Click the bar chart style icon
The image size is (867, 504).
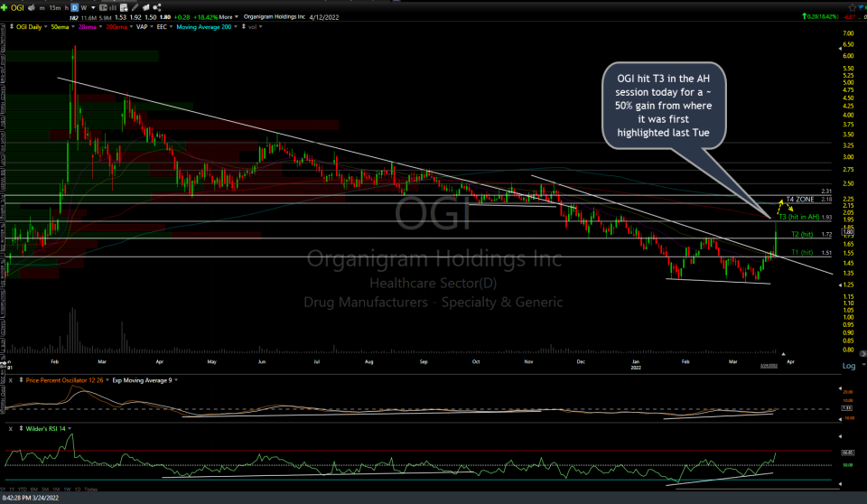(113, 8)
